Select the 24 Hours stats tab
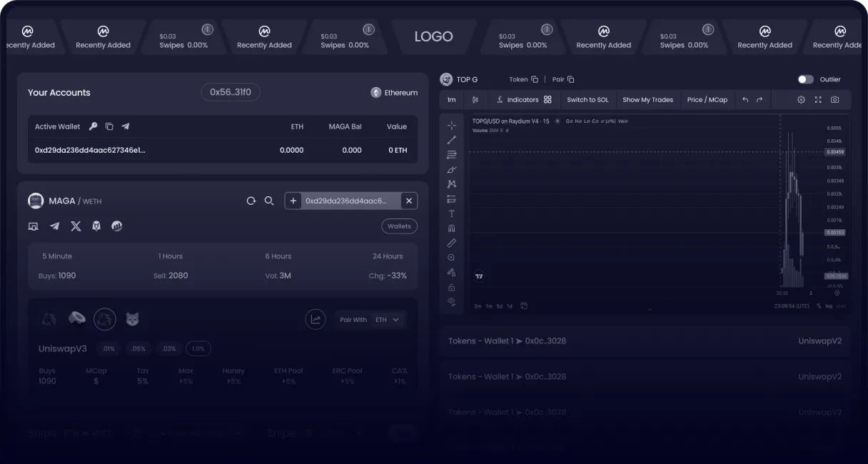This screenshot has width=868, height=464. click(x=388, y=256)
